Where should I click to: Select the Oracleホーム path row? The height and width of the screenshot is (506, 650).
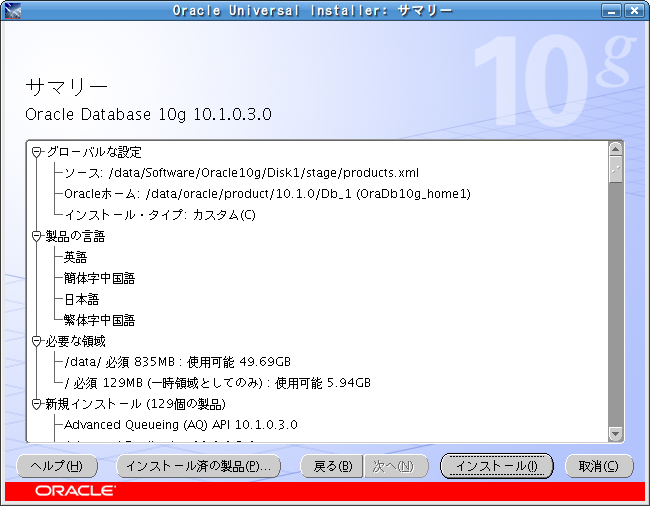tap(267, 194)
